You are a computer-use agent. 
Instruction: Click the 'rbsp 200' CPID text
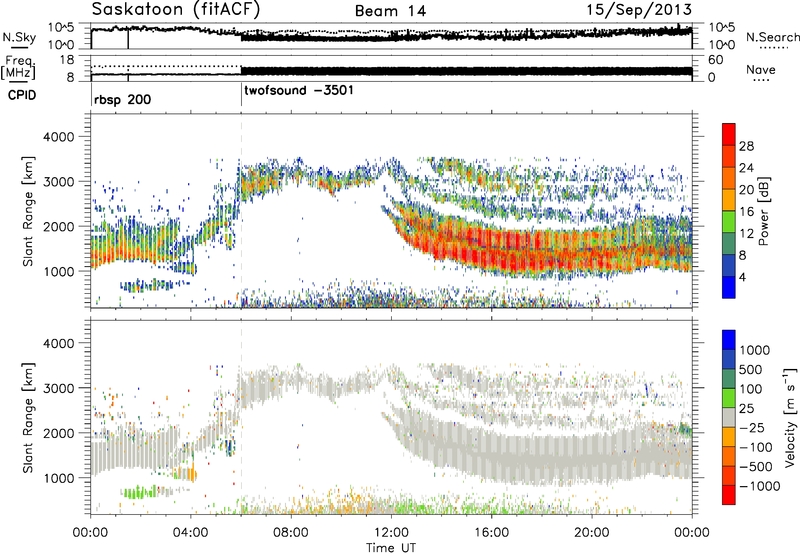[x=122, y=99]
